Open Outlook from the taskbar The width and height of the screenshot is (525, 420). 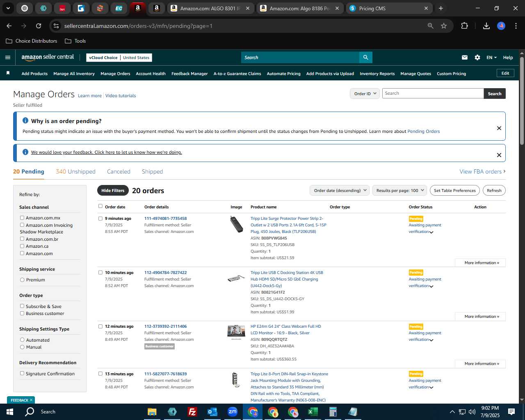click(212, 412)
